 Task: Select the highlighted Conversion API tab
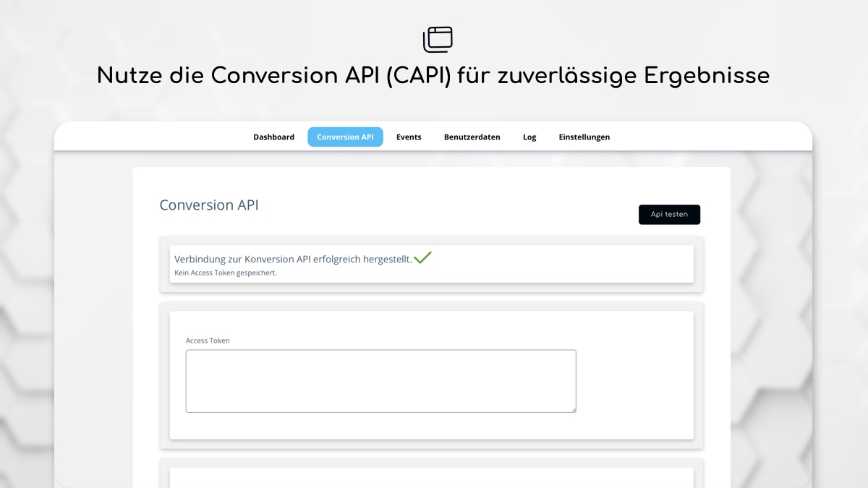click(345, 137)
